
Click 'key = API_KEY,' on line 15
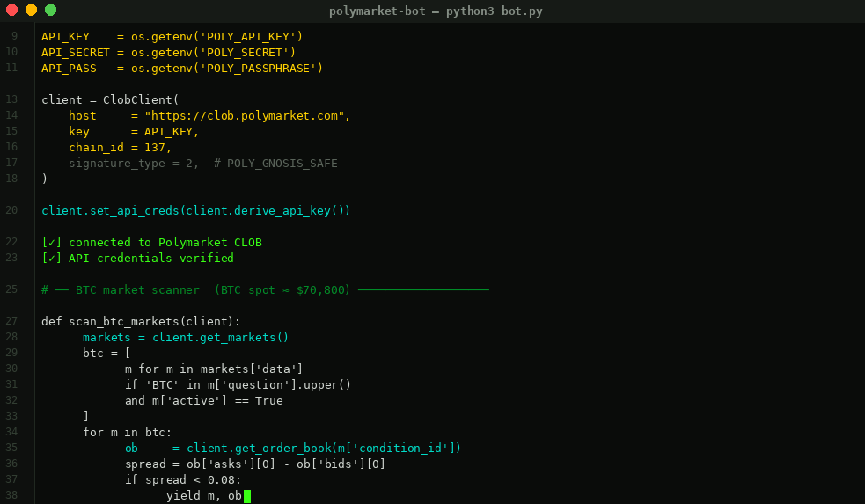tap(134, 132)
